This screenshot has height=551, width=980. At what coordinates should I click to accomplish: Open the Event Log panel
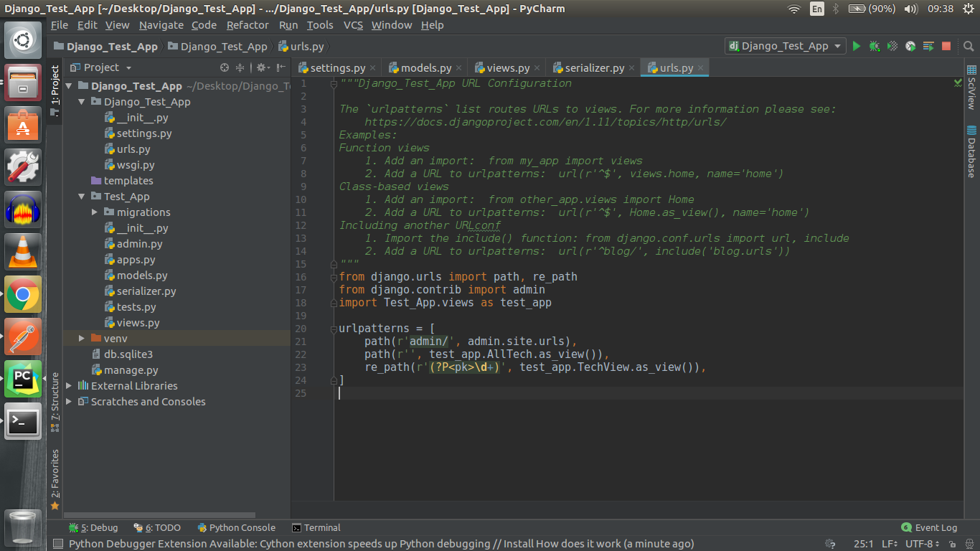[x=929, y=528]
